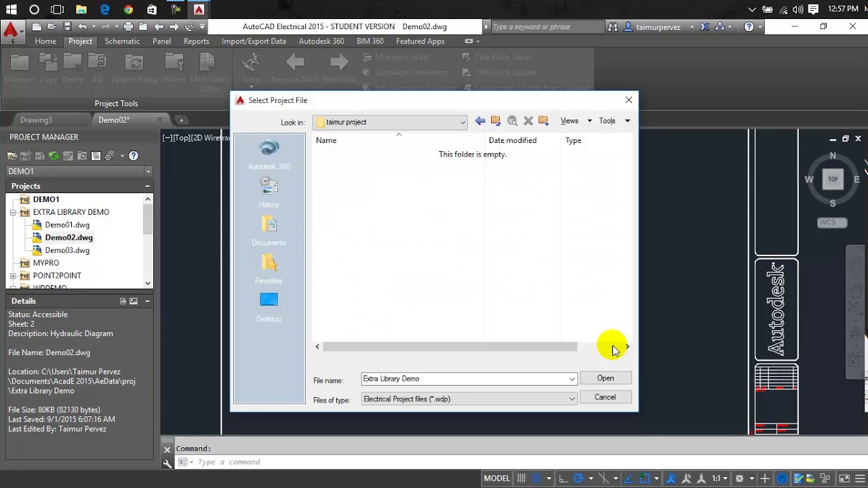The image size is (868, 488).
Task: Switch to the Reports ribbon tab
Action: click(196, 41)
